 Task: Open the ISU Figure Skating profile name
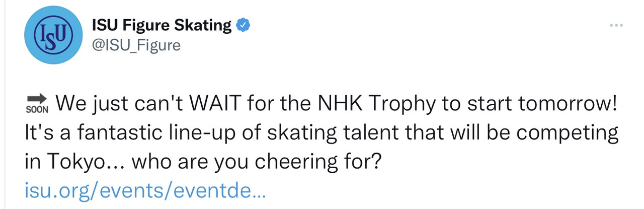pyautogui.click(x=162, y=25)
